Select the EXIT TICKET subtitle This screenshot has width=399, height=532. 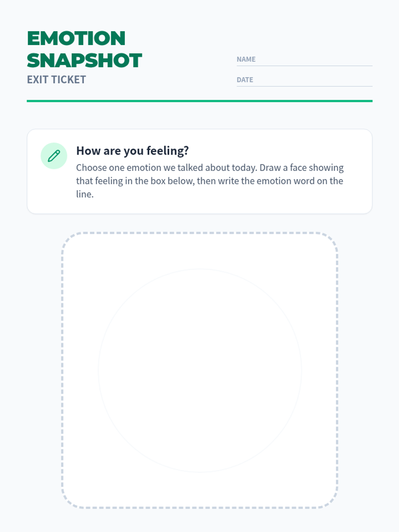56,80
